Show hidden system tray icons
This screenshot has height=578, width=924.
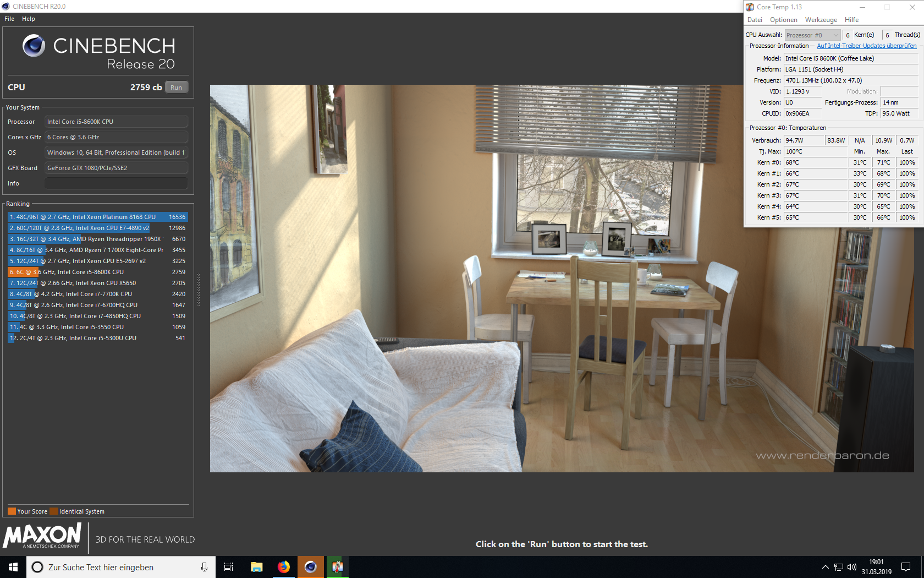[825, 567]
